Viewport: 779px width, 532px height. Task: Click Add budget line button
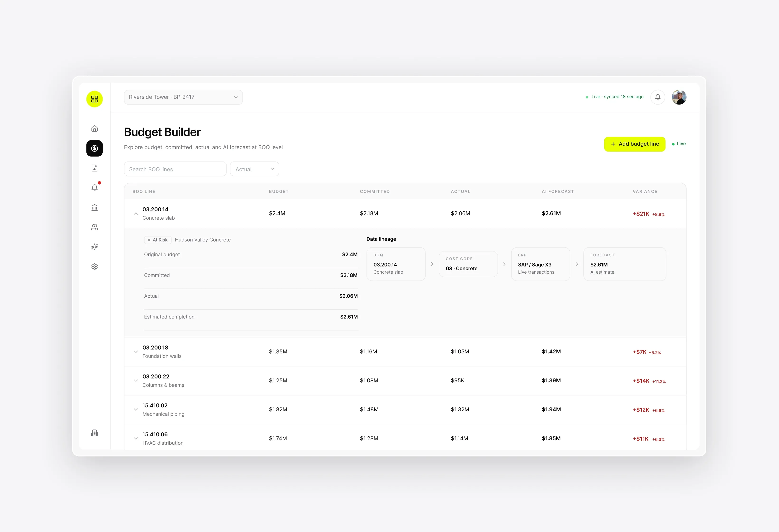pyautogui.click(x=635, y=144)
